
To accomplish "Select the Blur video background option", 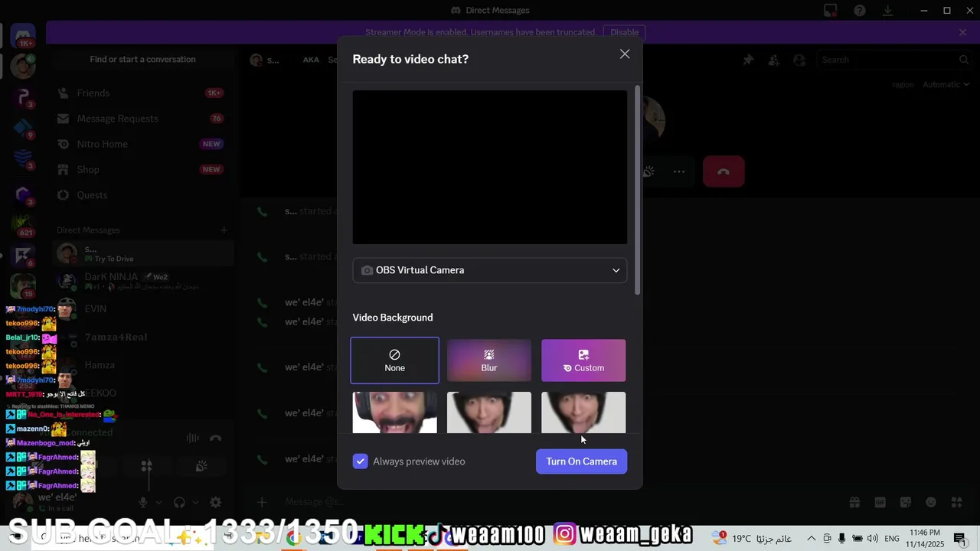I will (489, 360).
